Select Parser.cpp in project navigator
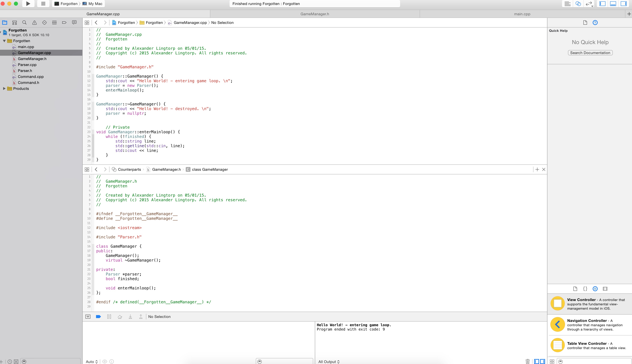Screen dimensions: 632x364 click(27, 65)
